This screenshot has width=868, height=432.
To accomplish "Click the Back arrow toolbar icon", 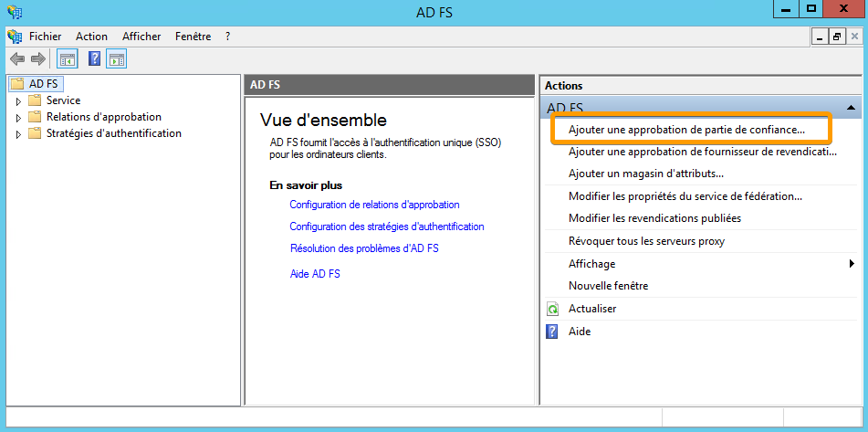I will 17,58.
